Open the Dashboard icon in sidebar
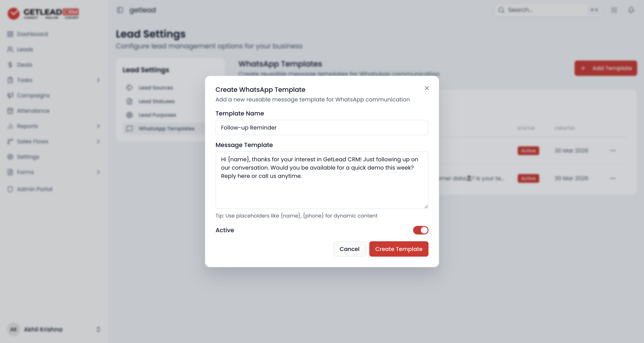 coord(10,34)
